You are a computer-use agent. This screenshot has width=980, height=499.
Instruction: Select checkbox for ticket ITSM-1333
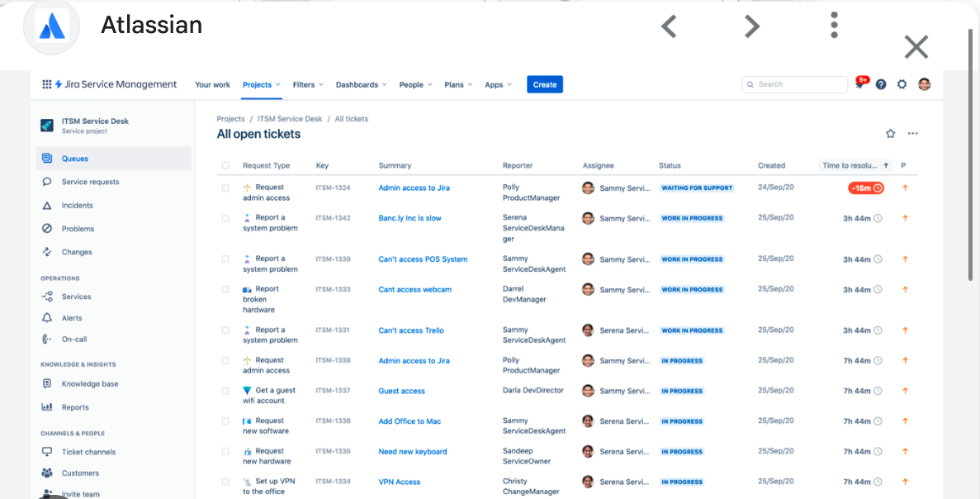225,289
